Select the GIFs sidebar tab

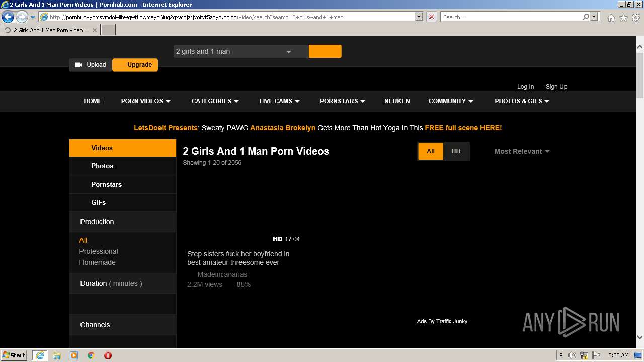pos(123,202)
